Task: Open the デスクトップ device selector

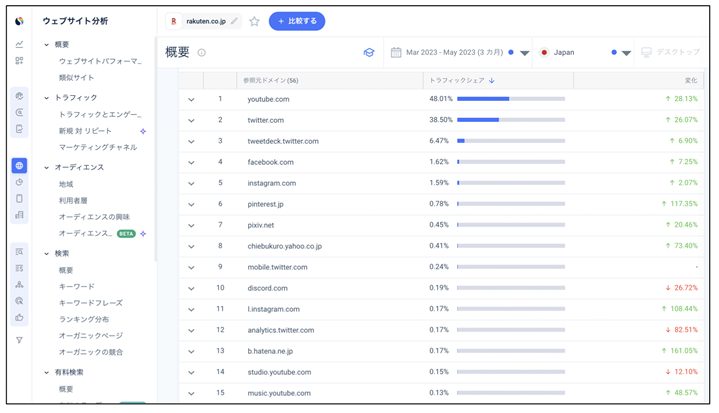Action: (670, 52)
